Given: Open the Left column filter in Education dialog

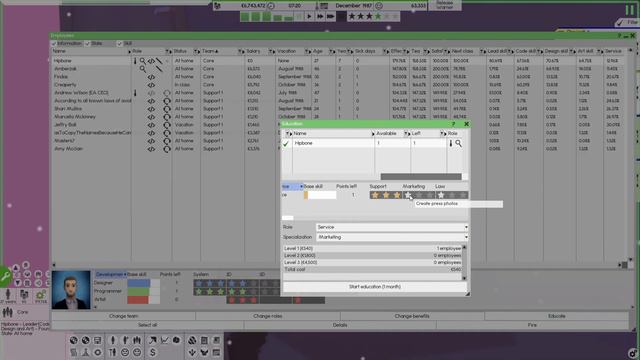Looking at the screenshot, I should [442, 133].
